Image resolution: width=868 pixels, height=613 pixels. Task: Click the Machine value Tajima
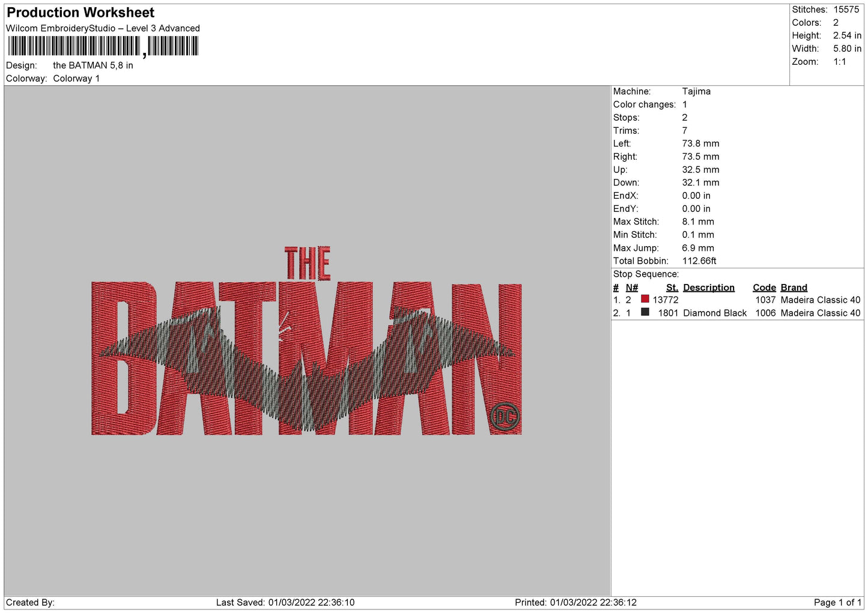pos(696,91)
